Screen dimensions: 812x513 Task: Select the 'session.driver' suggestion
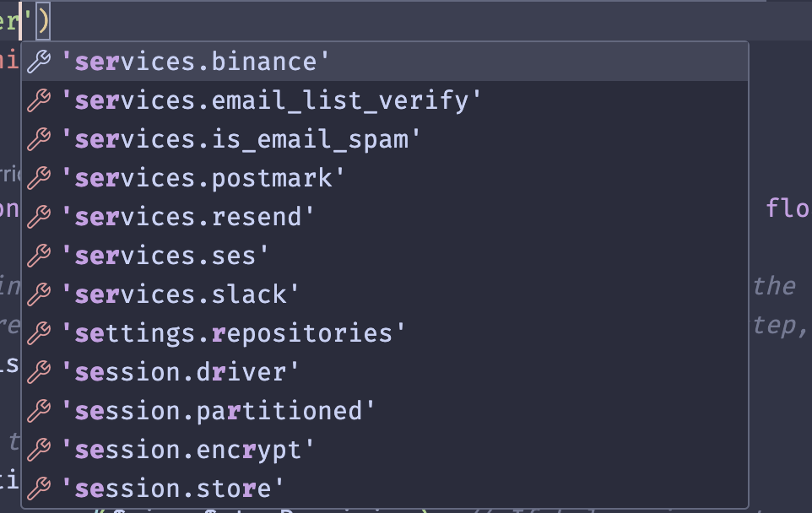[180, 372]
